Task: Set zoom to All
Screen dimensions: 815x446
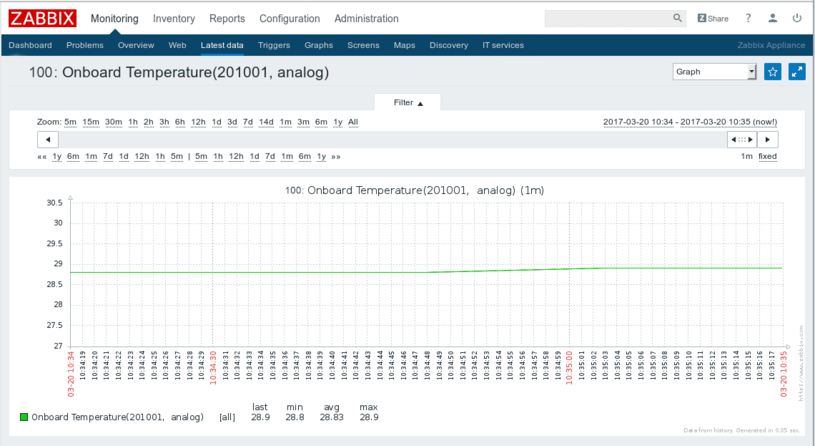Action: pyautogui.click(x=353, y=122)
